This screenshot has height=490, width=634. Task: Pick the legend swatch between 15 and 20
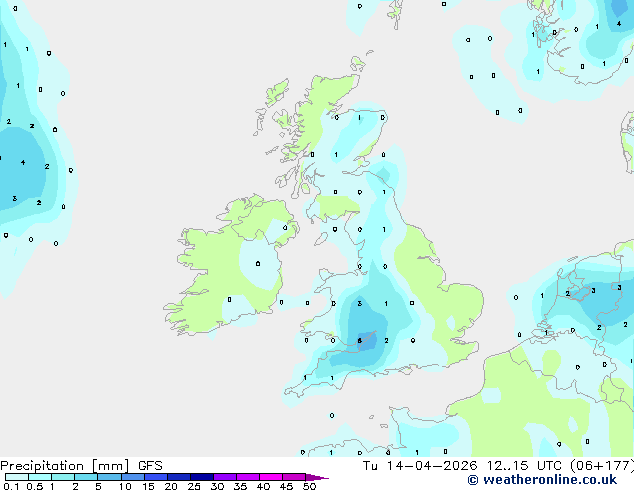(x=156, y=477)
